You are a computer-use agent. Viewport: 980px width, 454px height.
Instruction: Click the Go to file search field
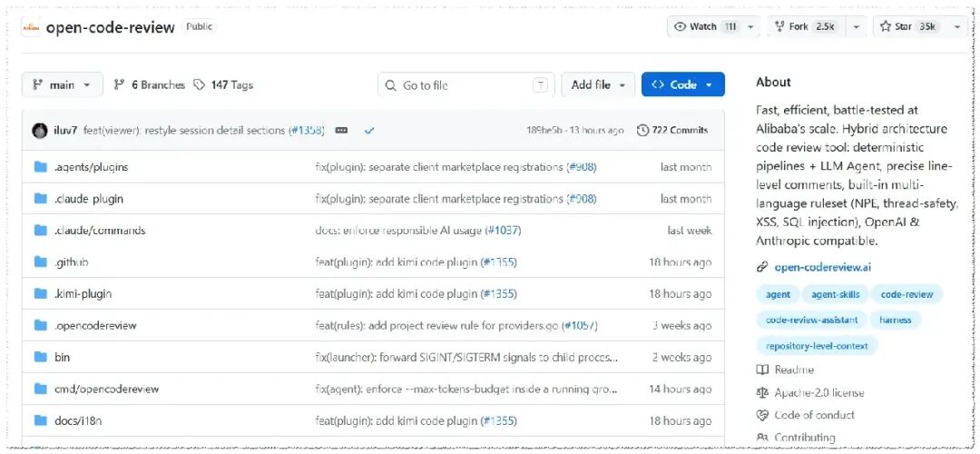(x=466, y=85)
